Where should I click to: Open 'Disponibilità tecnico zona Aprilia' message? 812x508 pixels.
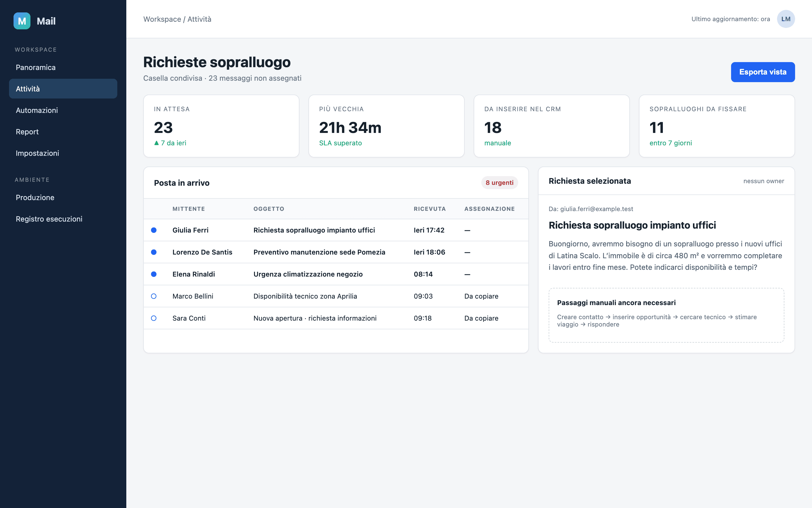pos(305,296)
